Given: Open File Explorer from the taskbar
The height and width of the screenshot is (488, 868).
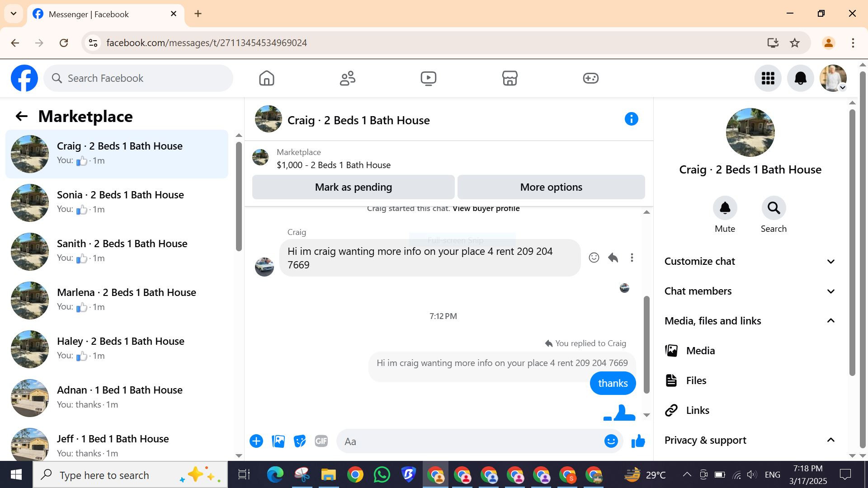Looking at the screenshot, I should pyautogui.click(x=329, y=475).
